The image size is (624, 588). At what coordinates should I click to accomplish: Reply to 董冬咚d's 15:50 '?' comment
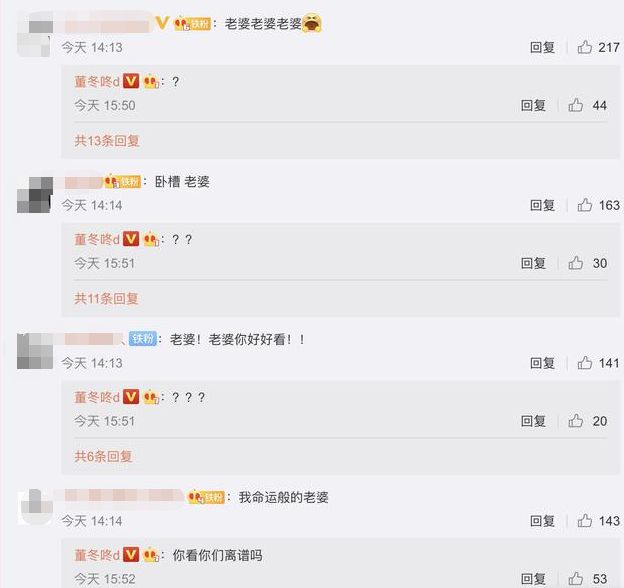coord(533,105)
